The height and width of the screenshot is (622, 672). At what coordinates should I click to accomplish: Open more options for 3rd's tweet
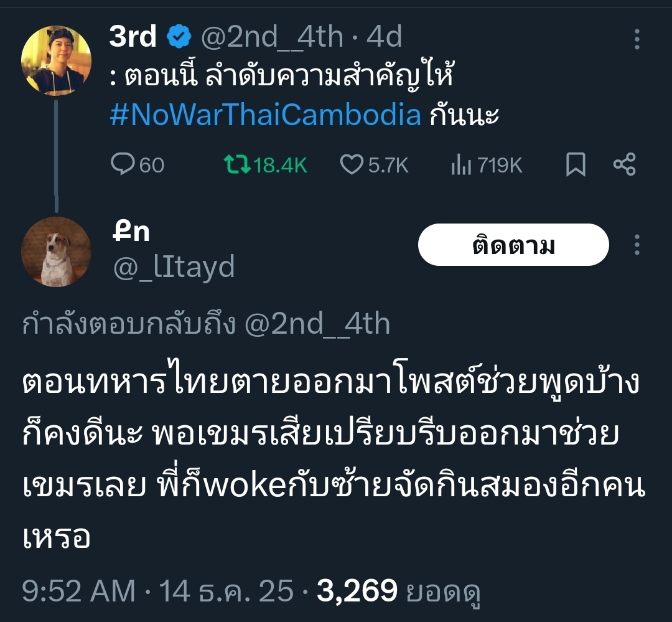637,39
